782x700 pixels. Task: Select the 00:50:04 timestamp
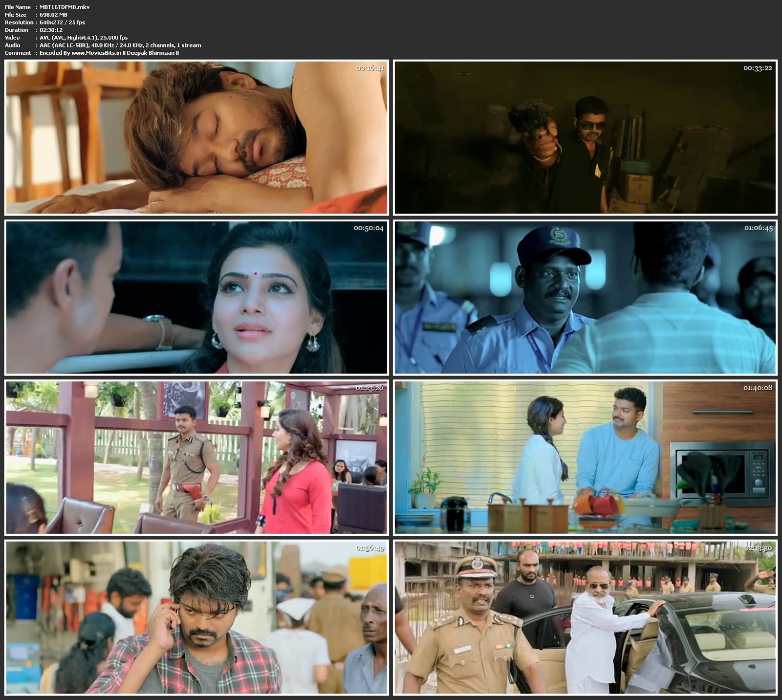(x=369, y=228)
